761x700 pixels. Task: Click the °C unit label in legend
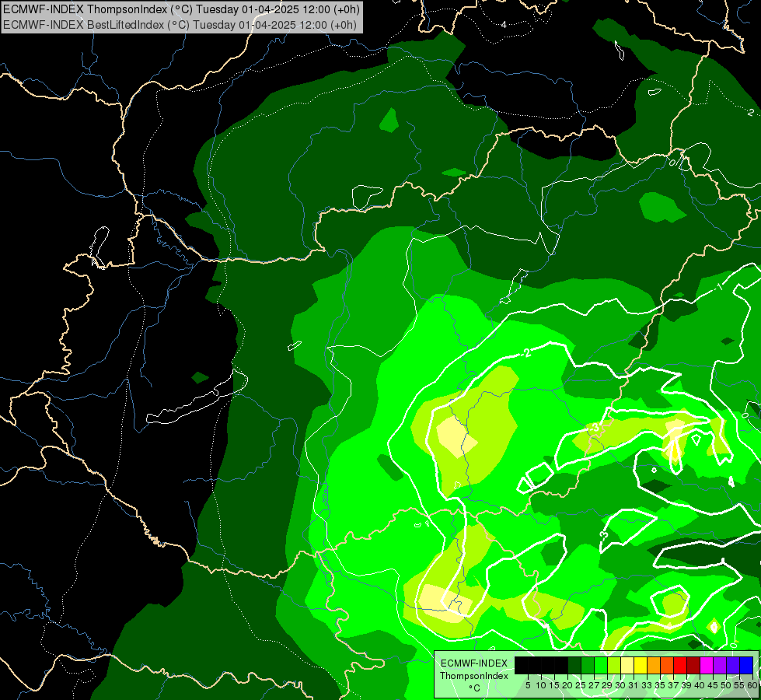tap(474, 688)
